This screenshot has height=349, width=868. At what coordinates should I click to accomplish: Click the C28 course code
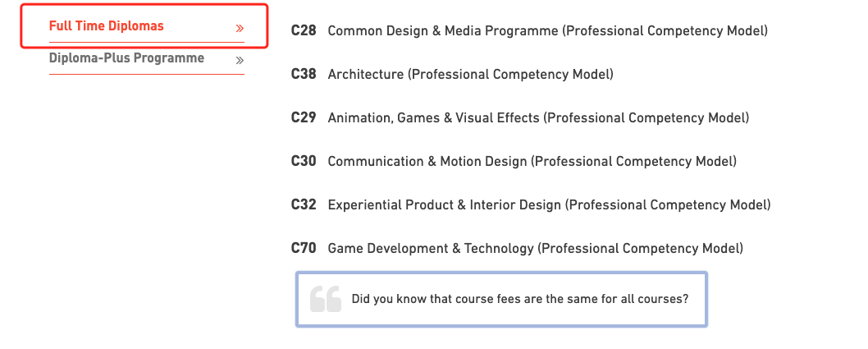pos(304,30)
